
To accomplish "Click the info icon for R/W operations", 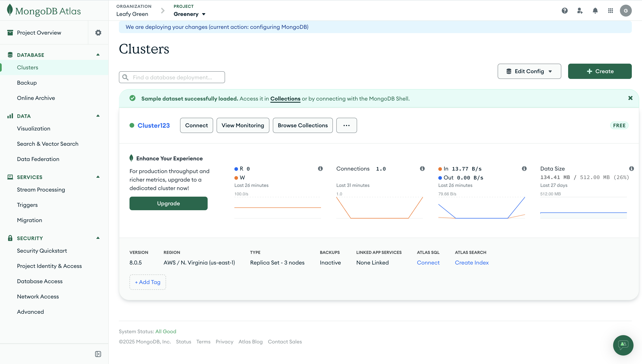I will point(320,169).
